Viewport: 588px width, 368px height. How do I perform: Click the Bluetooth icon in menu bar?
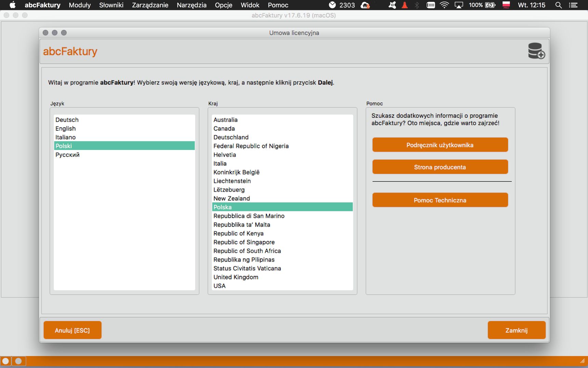click(417, 5)
